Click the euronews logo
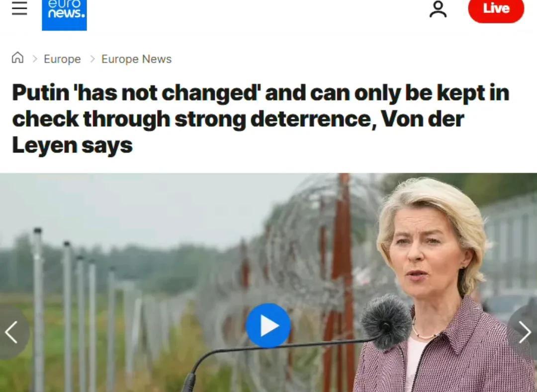 [64, 15]
